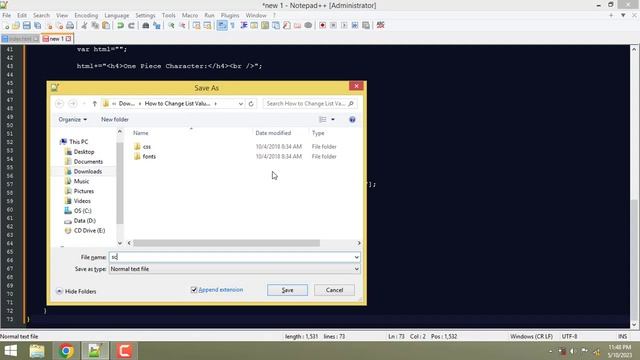Click the Up one level arrow icon
This screenshot has width=640, height=360.
tap(95, 104)
